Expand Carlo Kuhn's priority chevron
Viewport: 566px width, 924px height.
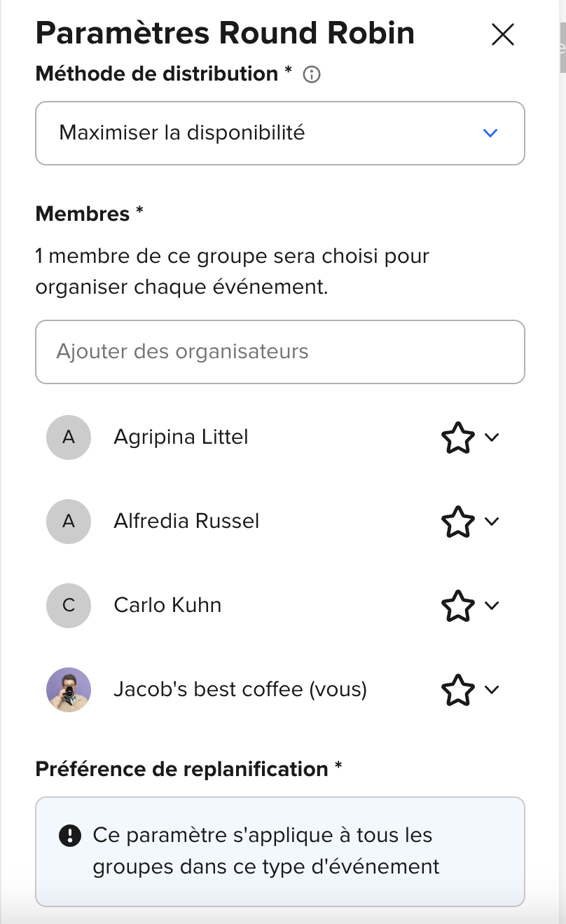[492, 606]
